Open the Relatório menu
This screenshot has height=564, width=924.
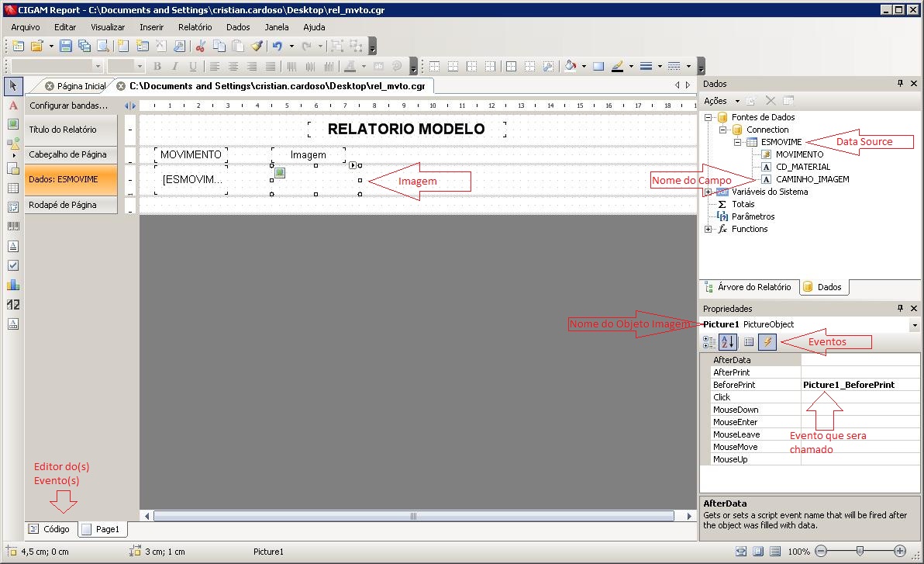tap(195, 27)
